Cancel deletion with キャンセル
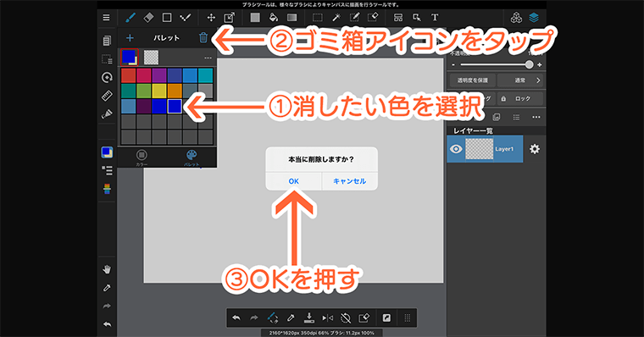 click(x=349, y=181)
